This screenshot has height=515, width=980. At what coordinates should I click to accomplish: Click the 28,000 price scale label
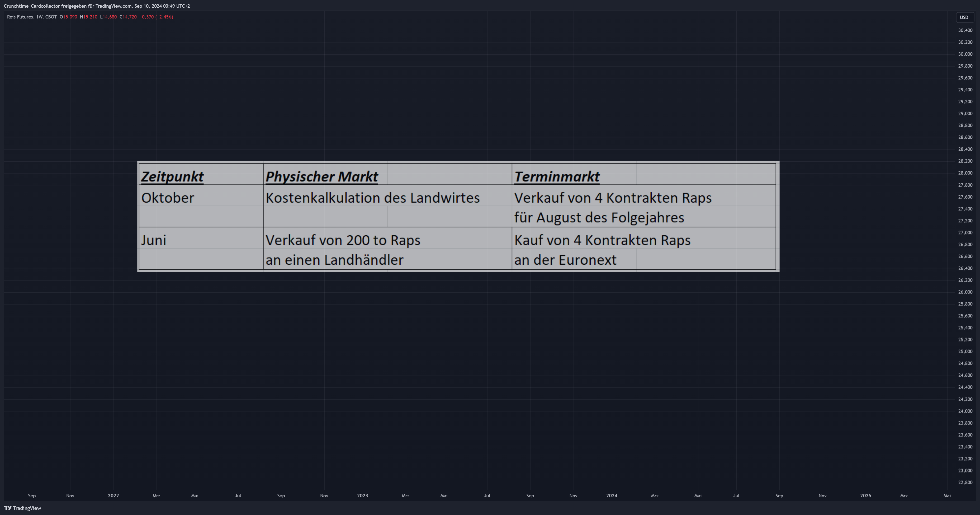(965, 173)
